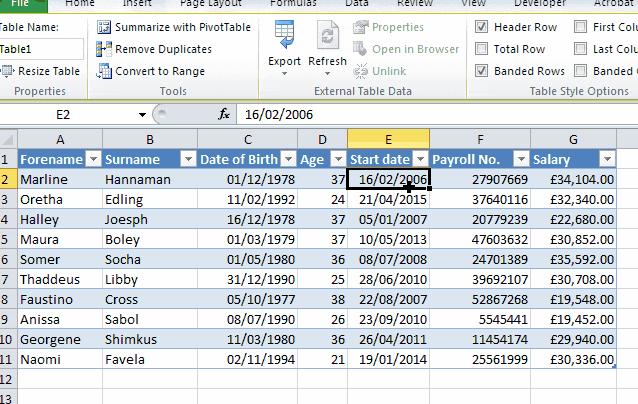Click the fx Insert Function icon
This screenshot has height=404, width=638.
[x=224, y=114]
